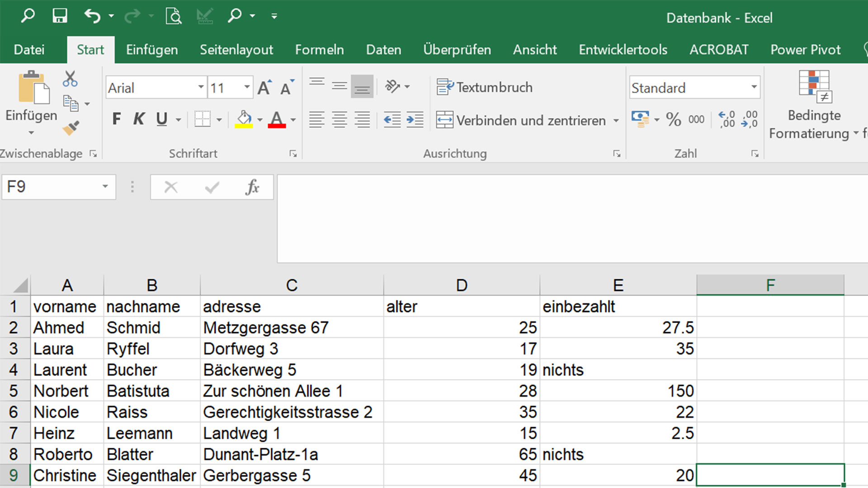Image resolution: width=868 pixels, height=488 pixels.
Task: Open the Schriftart dialog launcher
Action: [293, 154]
